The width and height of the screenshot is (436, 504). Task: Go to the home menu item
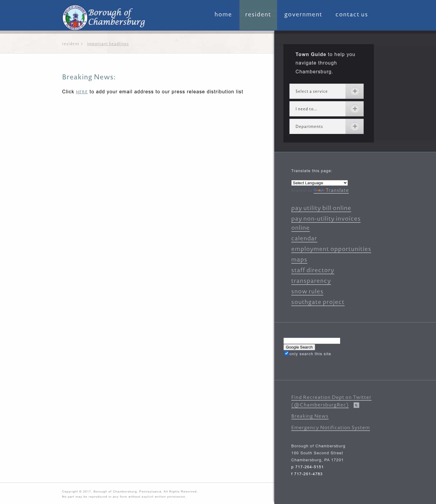(223, 15)
